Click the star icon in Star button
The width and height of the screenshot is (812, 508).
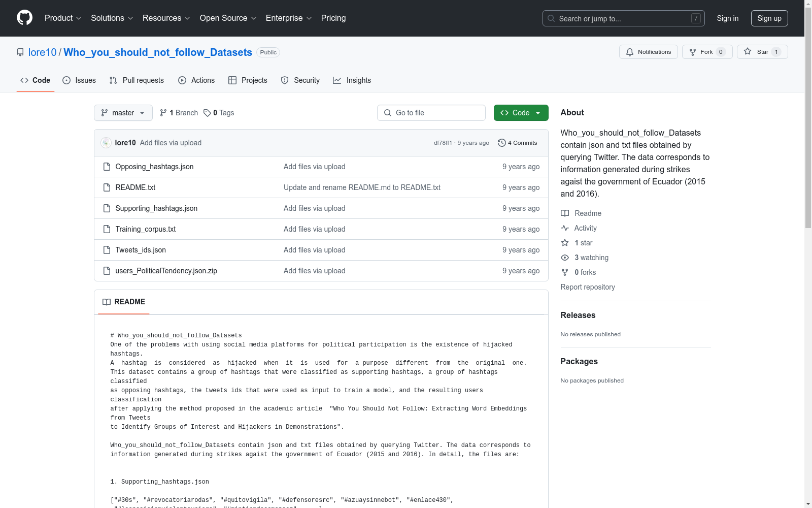point(748,51)
